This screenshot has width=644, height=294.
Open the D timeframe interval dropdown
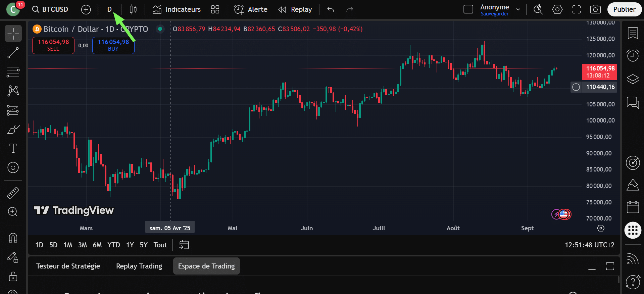(x=109, y=9)
